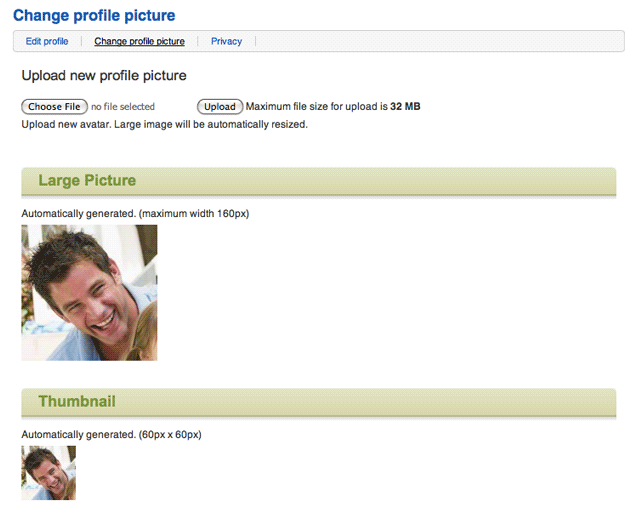Click the 'no file selected' label
This screenshot has width=640, height=510.
pyautogui.click(x=123, y=107)
